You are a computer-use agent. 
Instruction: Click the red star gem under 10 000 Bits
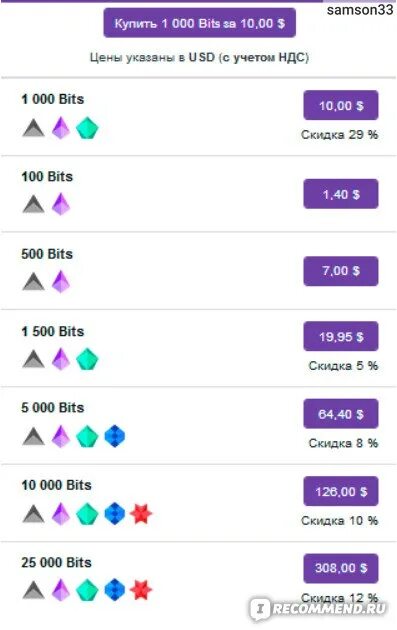(141, 514)
